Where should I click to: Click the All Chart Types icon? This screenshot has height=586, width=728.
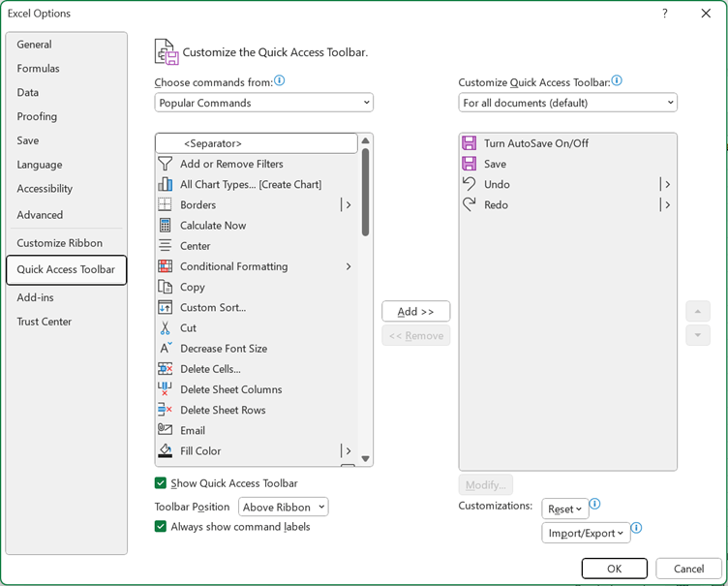pyautogui.click(x=165, y=184)
